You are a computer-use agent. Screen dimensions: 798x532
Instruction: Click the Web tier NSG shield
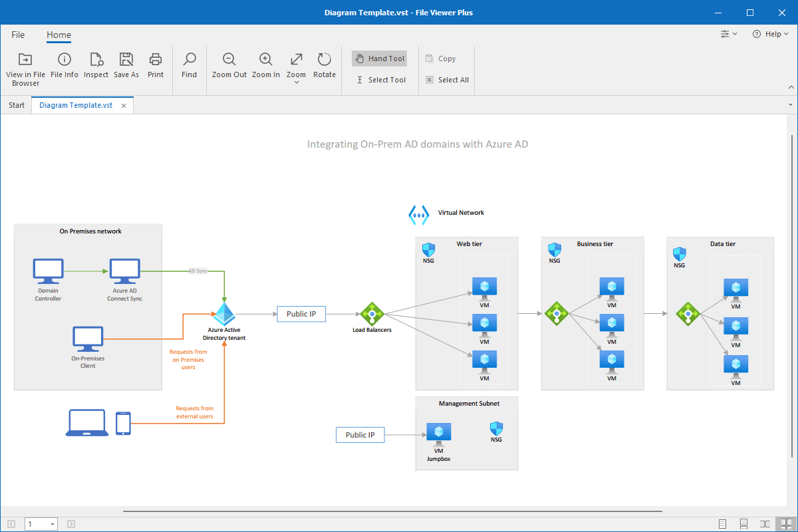[429, 250]
